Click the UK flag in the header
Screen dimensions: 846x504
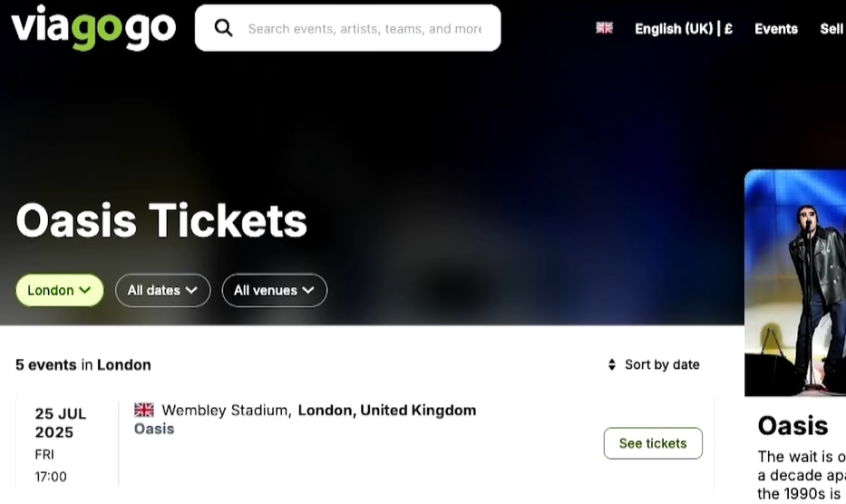point(604,28)
